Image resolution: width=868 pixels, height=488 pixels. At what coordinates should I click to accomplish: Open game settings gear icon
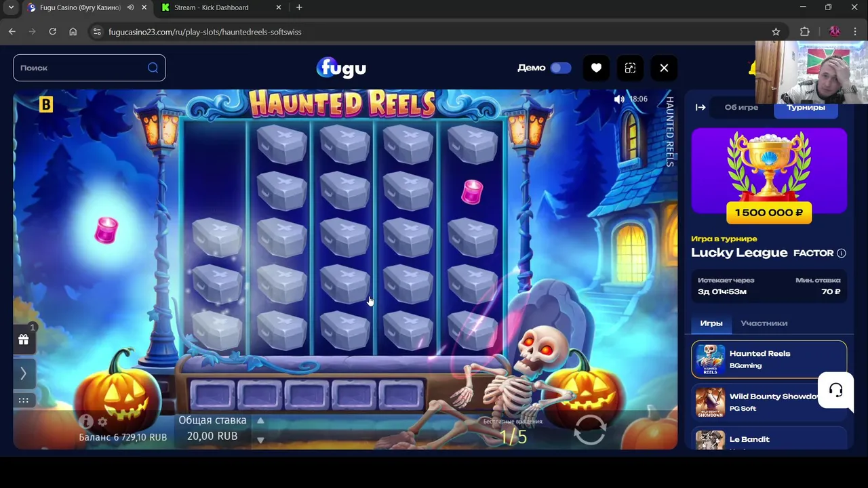coord(102,422)
